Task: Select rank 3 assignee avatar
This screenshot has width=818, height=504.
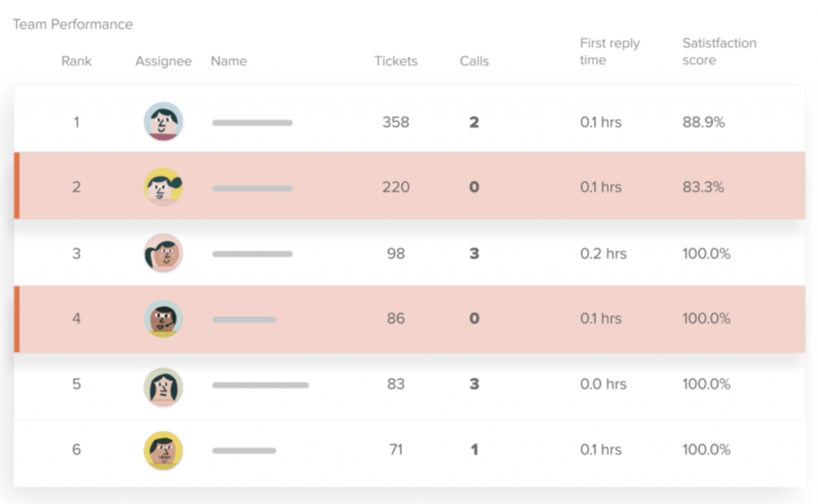Action: [163, 253]
